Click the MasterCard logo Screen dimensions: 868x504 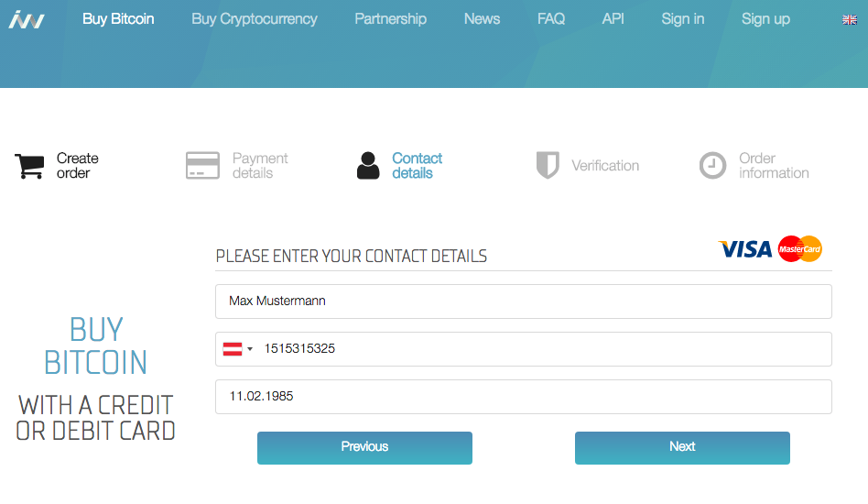pyautogui.click(x=800, y=248)
